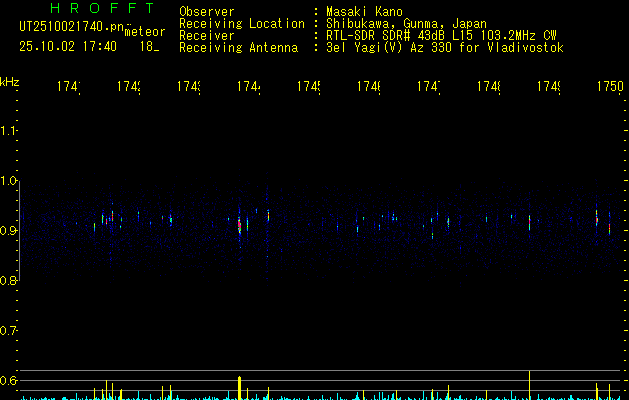Click the 1741 time axis marker
The image size is (629, 400).
[69, 87]
